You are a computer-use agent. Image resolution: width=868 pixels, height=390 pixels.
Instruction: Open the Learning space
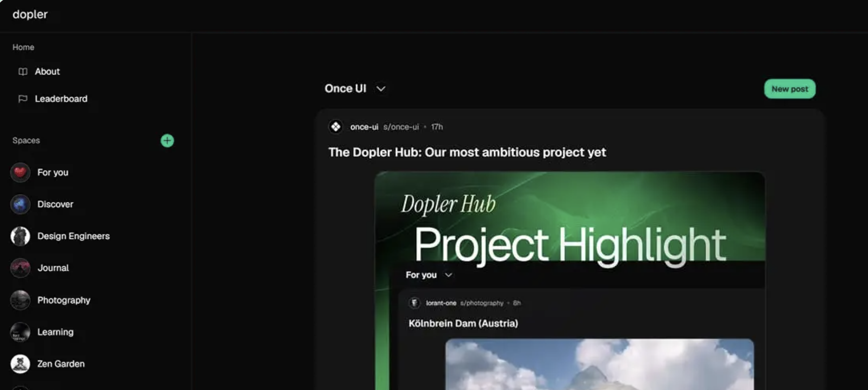55,332
